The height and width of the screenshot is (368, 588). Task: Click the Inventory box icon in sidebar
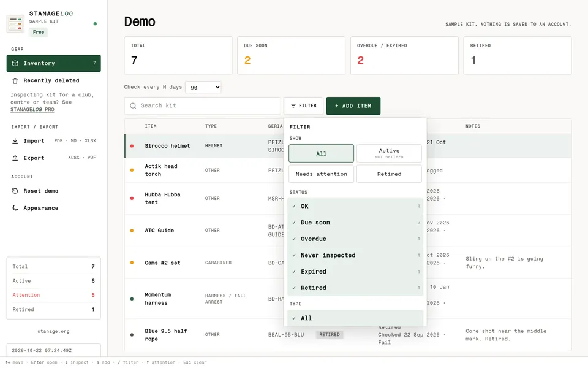click(15, 63)
